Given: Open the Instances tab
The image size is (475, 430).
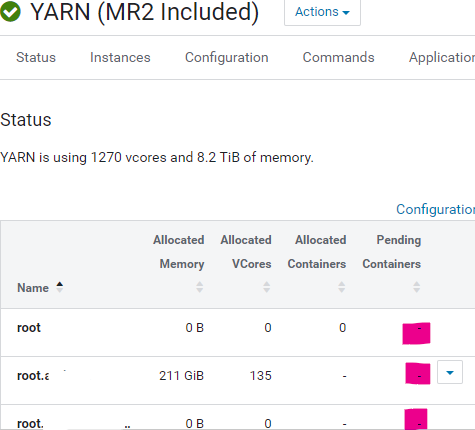Looking at the screenshot, I should [x=120, y=57].
